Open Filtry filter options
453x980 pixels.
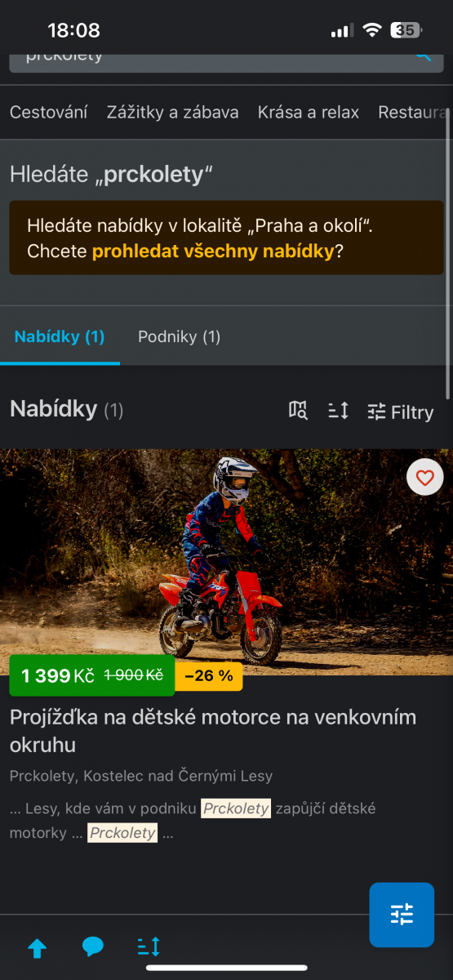400,412
